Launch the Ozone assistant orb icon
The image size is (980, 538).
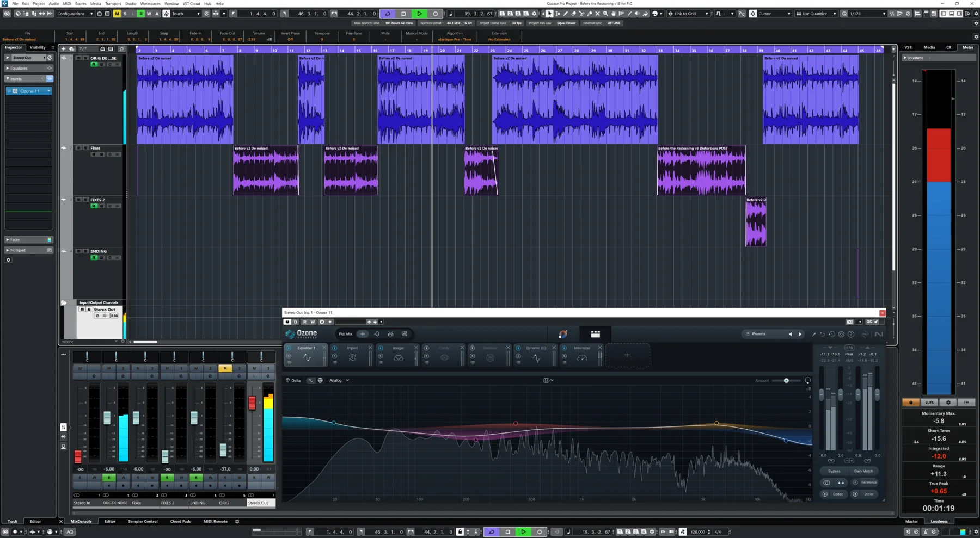click(x=562, y=334)
